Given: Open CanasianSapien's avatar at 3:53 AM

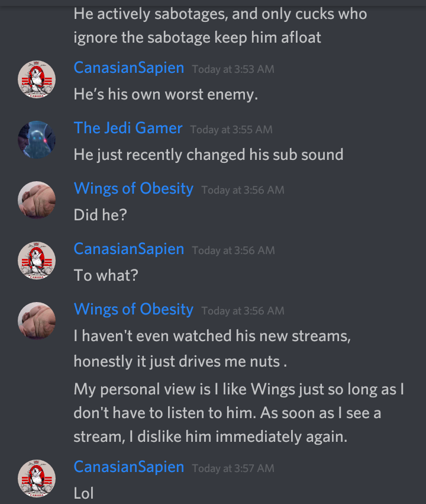Looking at the screenshot, I should click(37, 79).
